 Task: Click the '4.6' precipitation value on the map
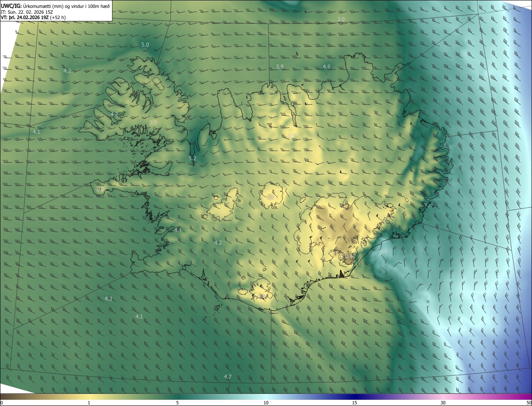point(327,66)
